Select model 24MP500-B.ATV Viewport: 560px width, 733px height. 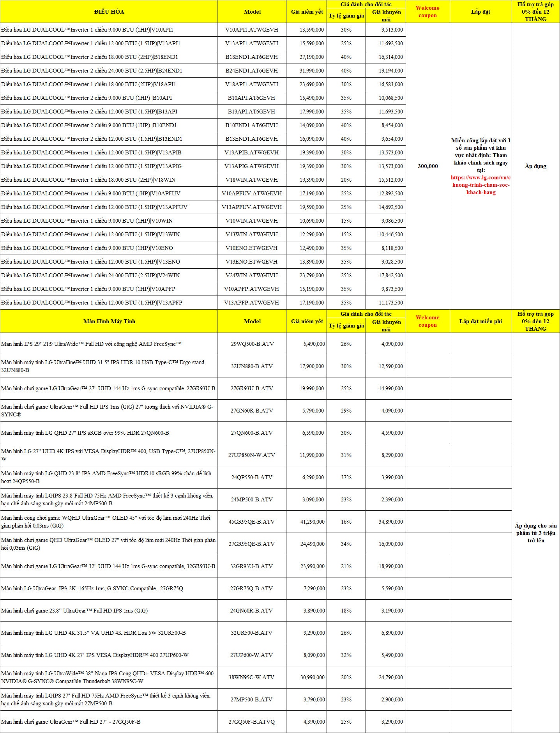252,499
